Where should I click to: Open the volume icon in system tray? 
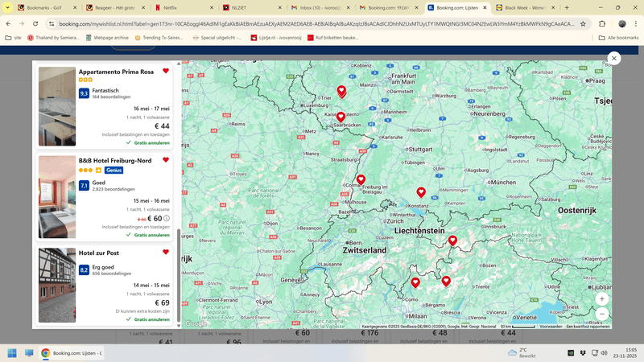pyautogui.click(x=604, y=353)
